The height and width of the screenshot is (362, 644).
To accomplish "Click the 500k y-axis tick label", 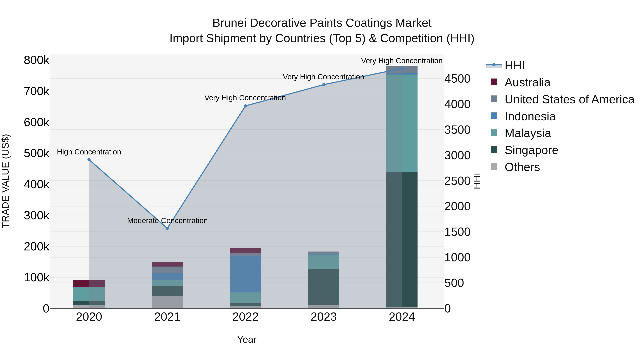I will pyautogui.click(x=36, y=153).
